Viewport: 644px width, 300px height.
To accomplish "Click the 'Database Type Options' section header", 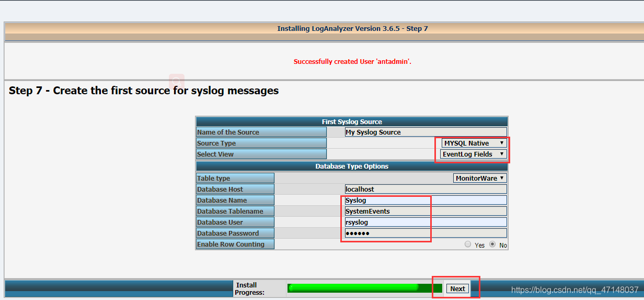I will point(352,166).
